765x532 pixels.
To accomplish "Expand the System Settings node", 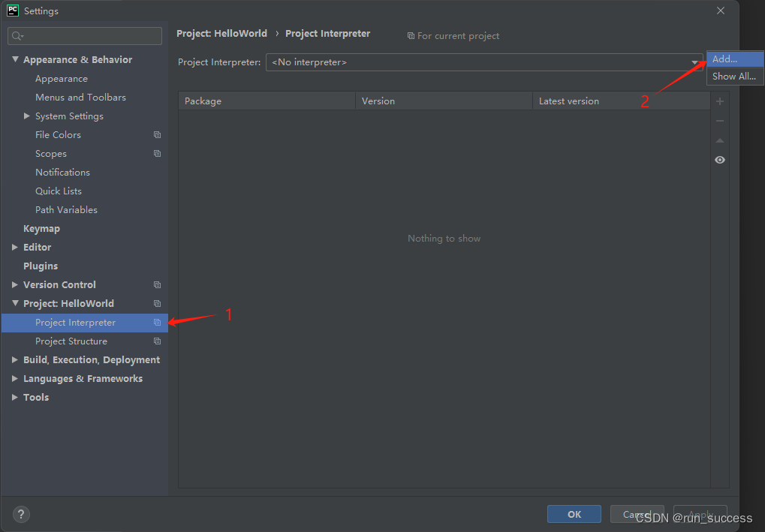I will (27, 116).
